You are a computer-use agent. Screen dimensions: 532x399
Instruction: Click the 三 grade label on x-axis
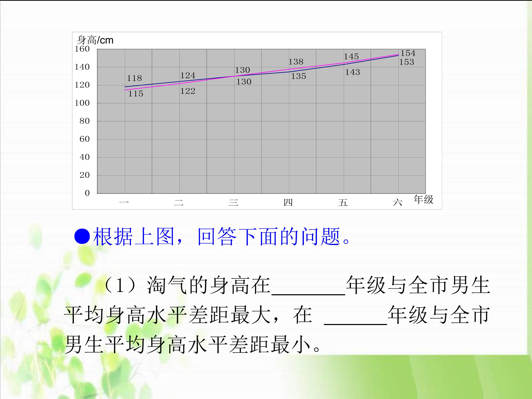233,202
